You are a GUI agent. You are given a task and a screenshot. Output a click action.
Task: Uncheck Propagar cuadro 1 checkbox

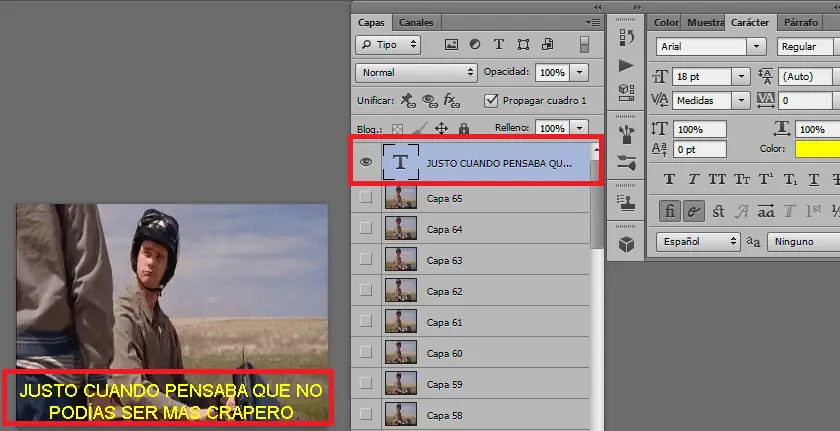click(491, 100)
